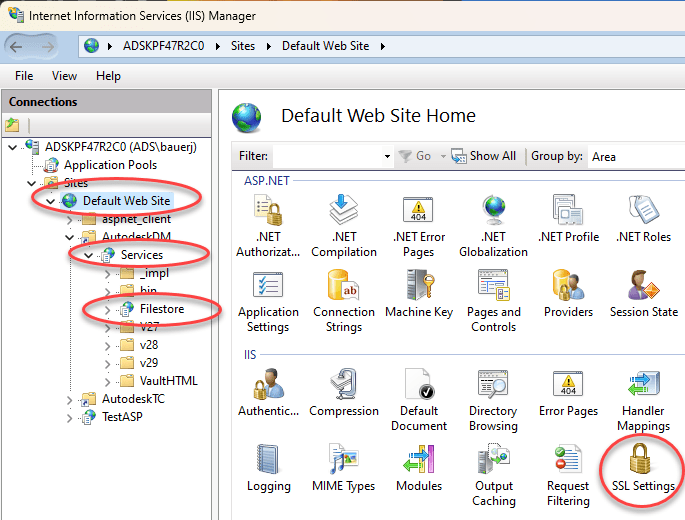Collapse the AutodeskDM node
The height and width of the screenshot is (520, 685).
pyautogui.click(x=69, y=237)
